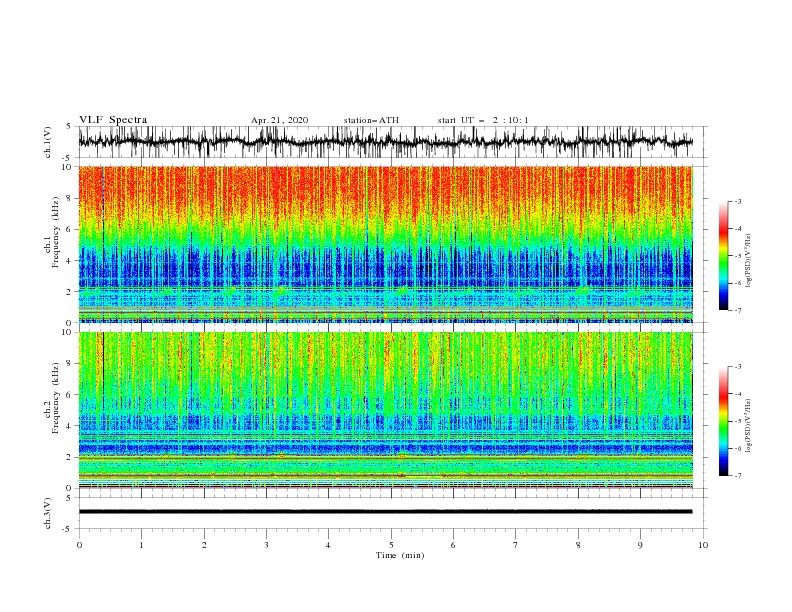Image resolution: width=792 pixels, height=612 pixels.
Task: Click time axis tick label '4'
Action: point(328,545)
